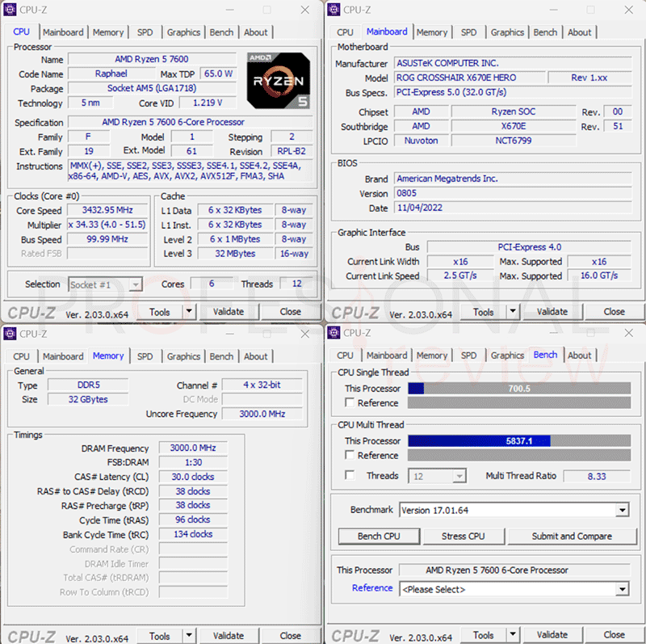Image resolution: width=646 pixels, height=644 pixels.
Task: Click the AMD Ryzen 5 processor logo
Action: 279,80
